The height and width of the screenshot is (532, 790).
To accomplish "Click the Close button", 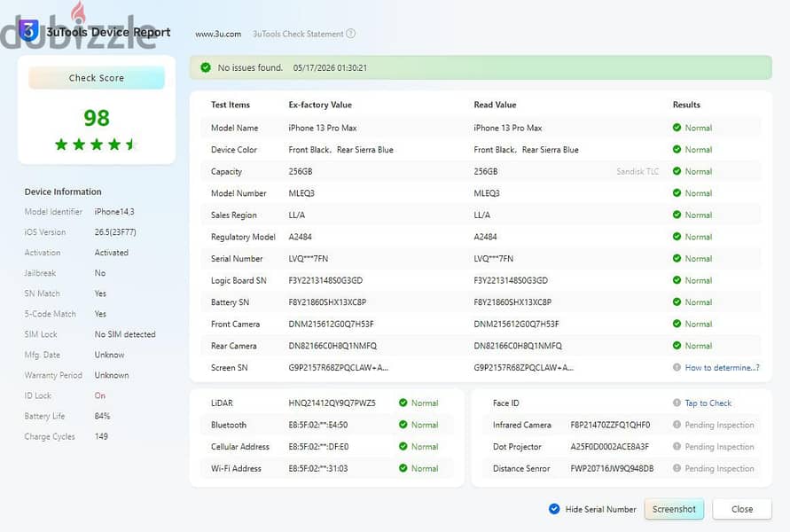I will tap(742, 509).
